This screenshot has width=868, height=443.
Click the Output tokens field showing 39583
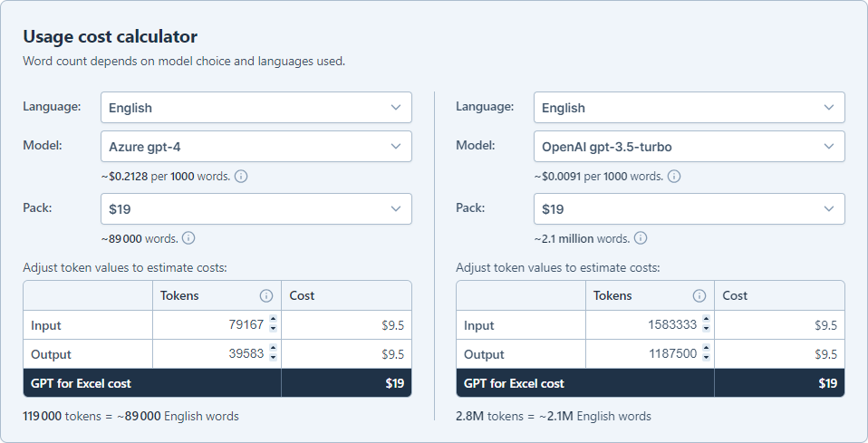click(217, 354)
